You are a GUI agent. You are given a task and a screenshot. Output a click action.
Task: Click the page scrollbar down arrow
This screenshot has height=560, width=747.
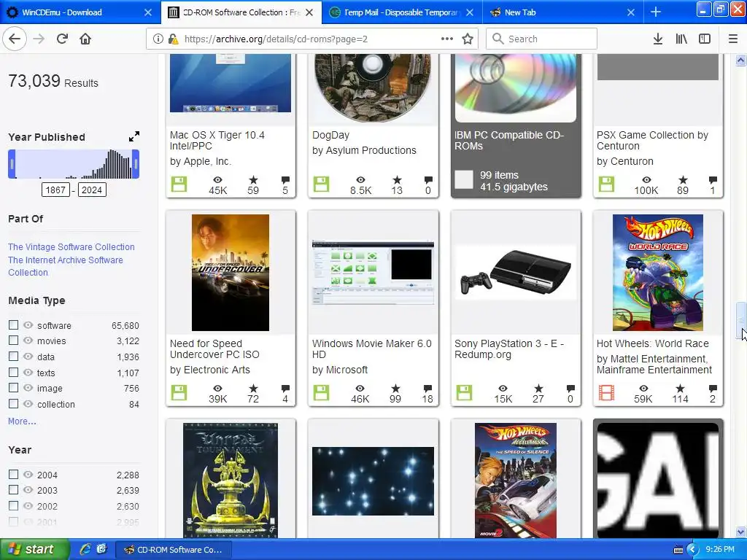click(x=741, y=532)
